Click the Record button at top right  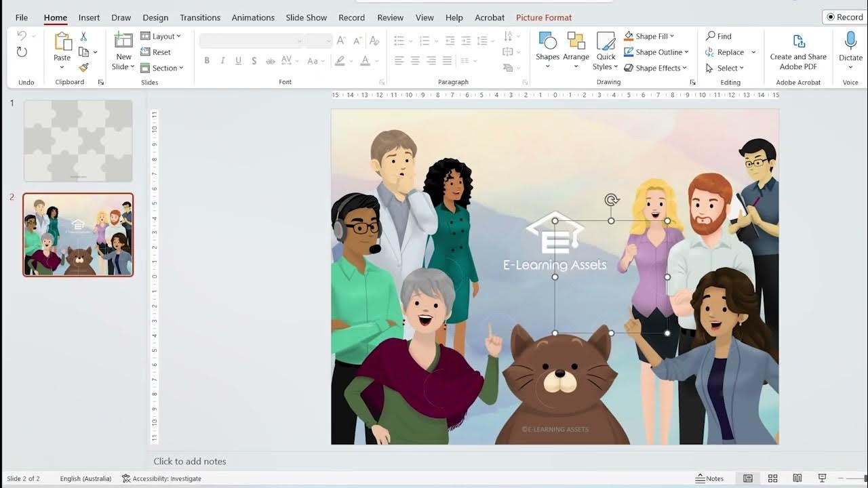click(x=845, y=17)
